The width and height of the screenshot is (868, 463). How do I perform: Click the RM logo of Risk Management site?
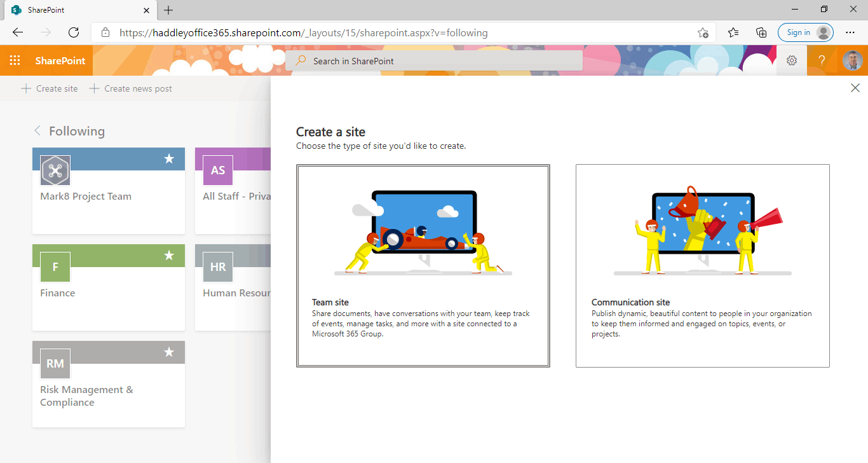pyautogui.click(x=55, y=364)
